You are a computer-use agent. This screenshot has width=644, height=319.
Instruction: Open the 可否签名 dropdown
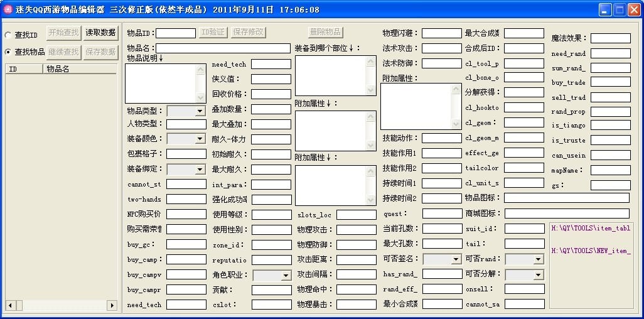click(456, 259)
